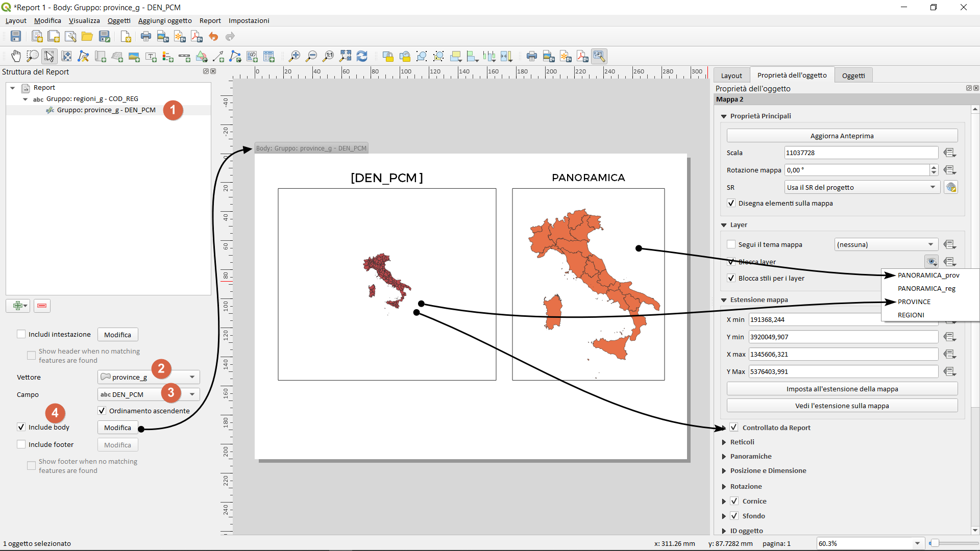Click the Vedi l'estensione sulla mappa button

tap(842, 406)
